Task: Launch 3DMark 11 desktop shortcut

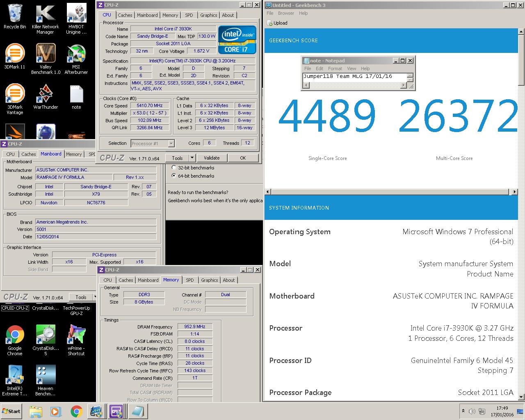Action: pyautogui.click(x=15, y=57)
